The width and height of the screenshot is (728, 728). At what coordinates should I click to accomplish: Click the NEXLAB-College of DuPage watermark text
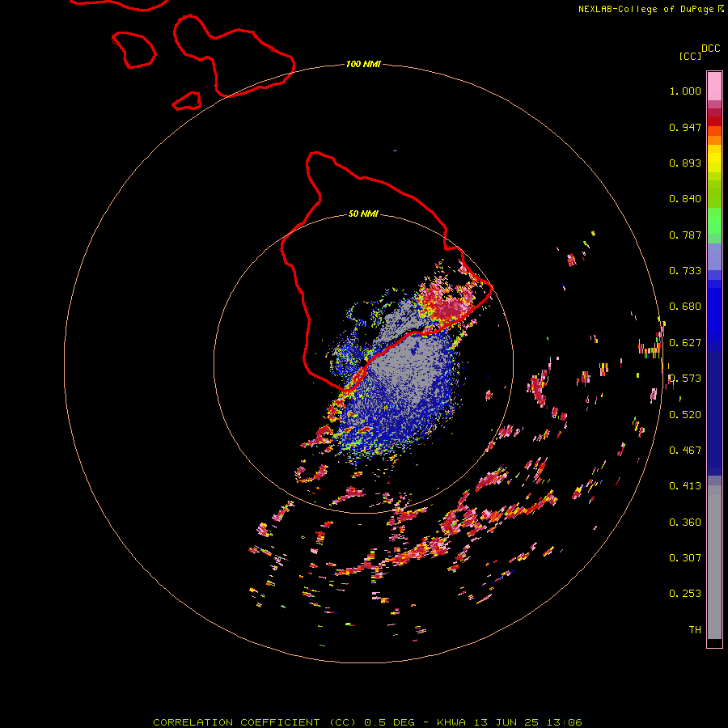[651, 9]
